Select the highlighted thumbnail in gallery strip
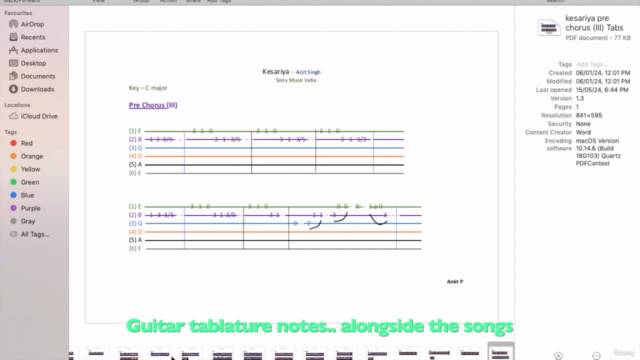This screenshot has width=640, height=360. 500,352
